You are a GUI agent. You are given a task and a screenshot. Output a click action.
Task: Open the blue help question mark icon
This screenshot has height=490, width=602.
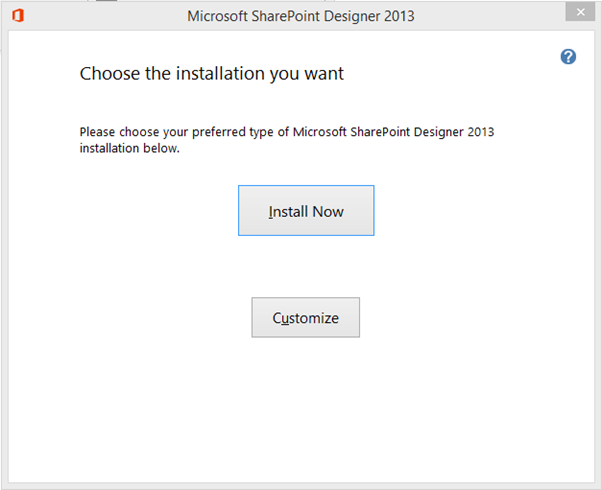pyautogui.click(x=568, y=57)
